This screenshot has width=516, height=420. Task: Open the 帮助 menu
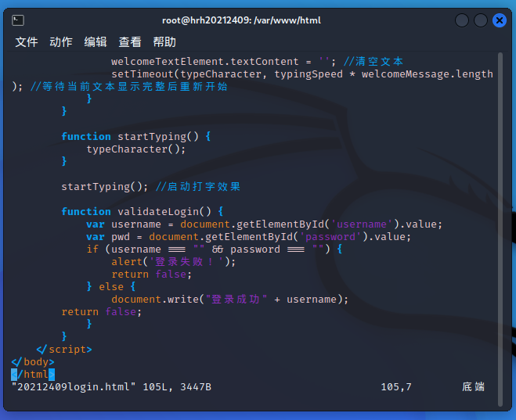164,42
